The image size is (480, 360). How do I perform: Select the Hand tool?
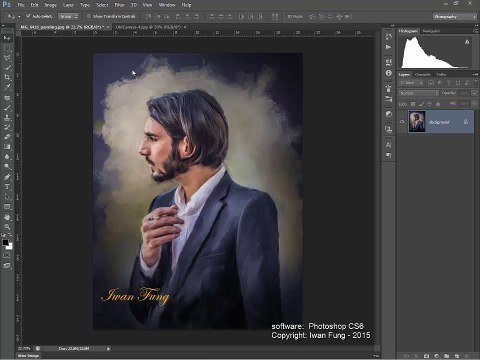click(x=7, y=218)
